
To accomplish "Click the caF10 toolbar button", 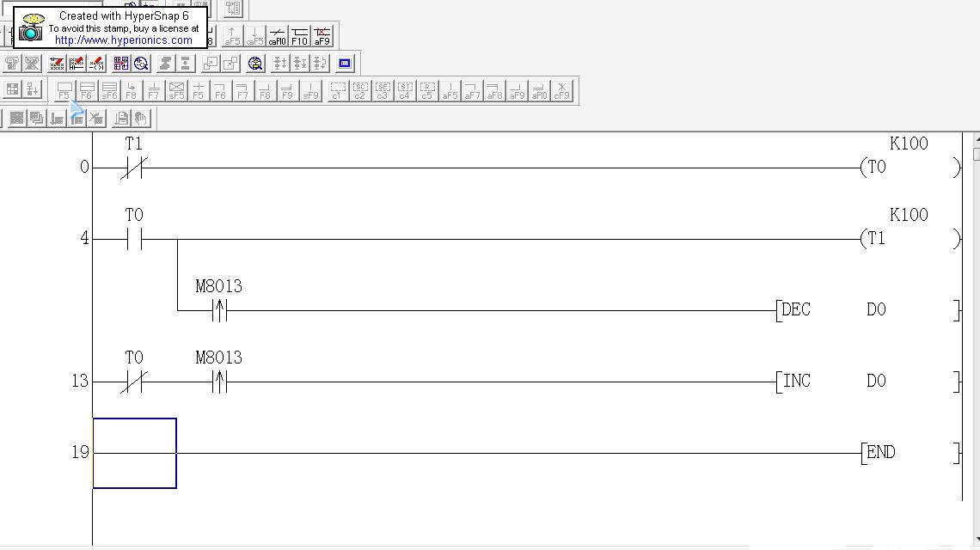I will click(277, 36).
